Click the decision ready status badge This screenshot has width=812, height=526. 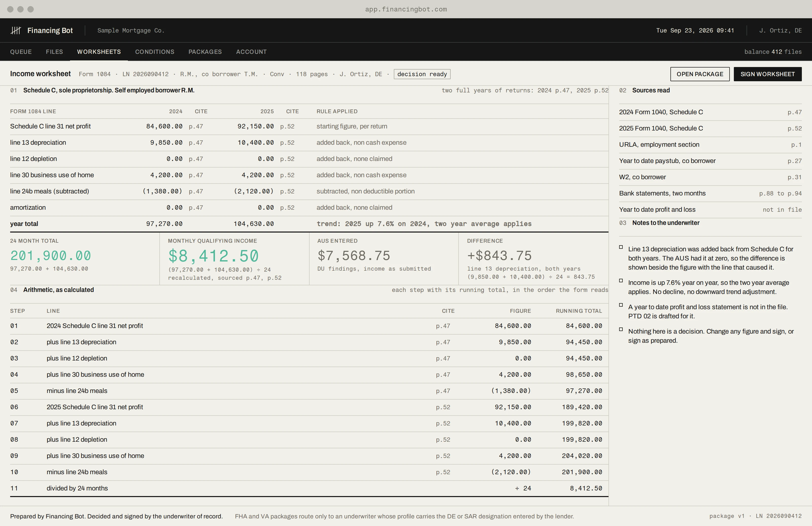pos(422,74)
